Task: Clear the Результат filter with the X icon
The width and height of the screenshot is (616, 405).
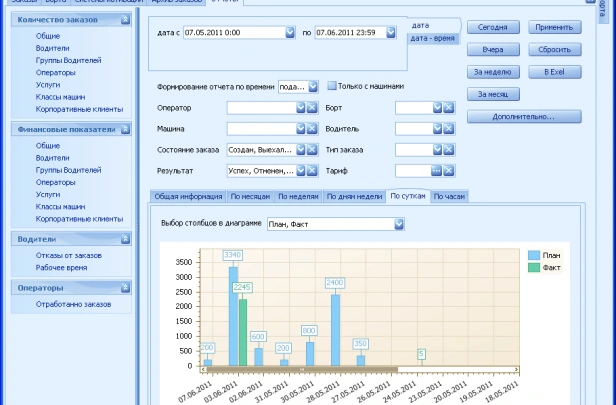Action: (x=312, y=172)
